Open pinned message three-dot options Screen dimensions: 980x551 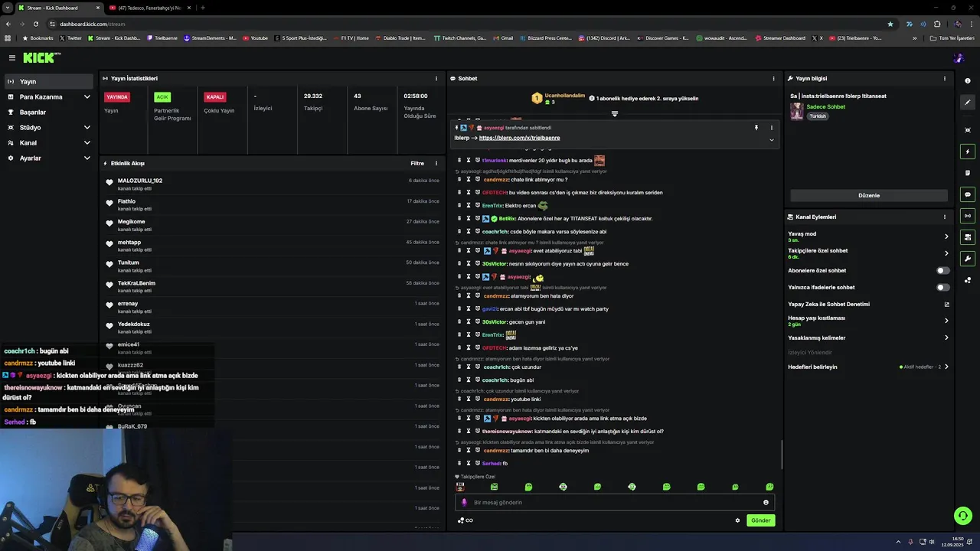[x=771, y=128]
